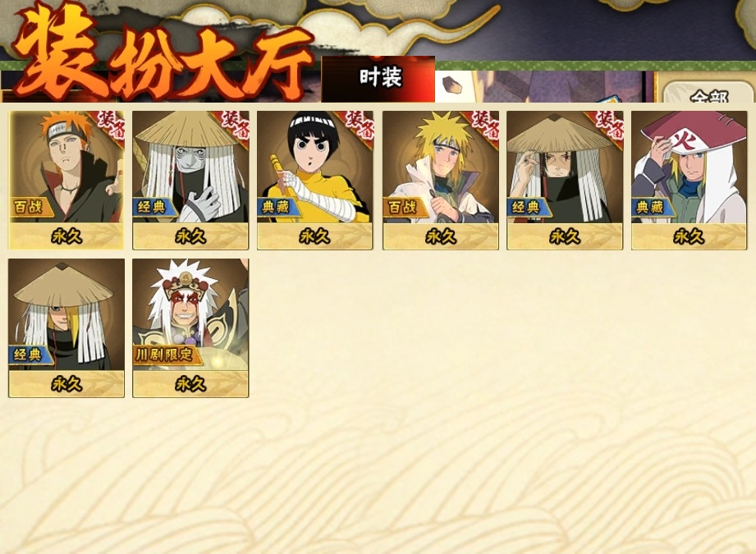Open the 时装 tab
756x554 pixels.
tap(378, 79)
